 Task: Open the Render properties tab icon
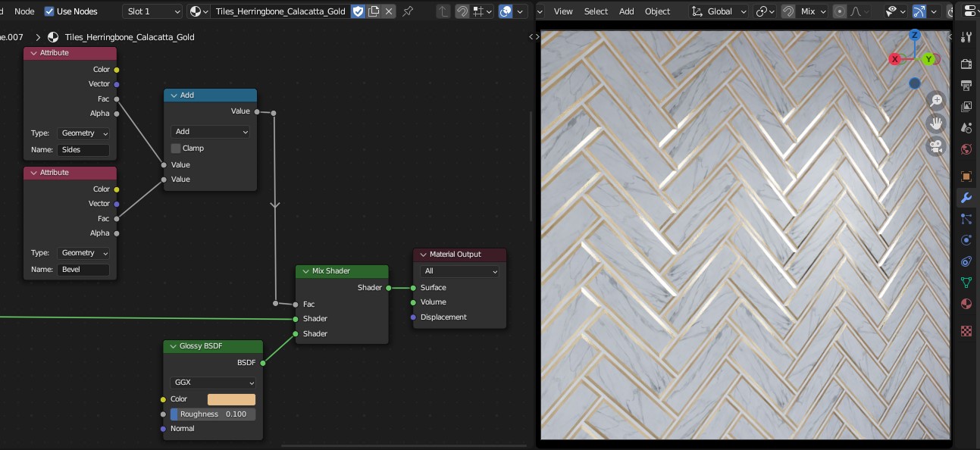pyautogui.click(x=966, y=63)
